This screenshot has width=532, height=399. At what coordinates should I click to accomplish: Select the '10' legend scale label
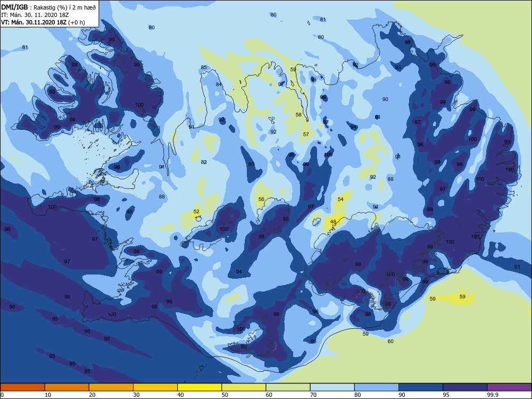tap(48, 395)
